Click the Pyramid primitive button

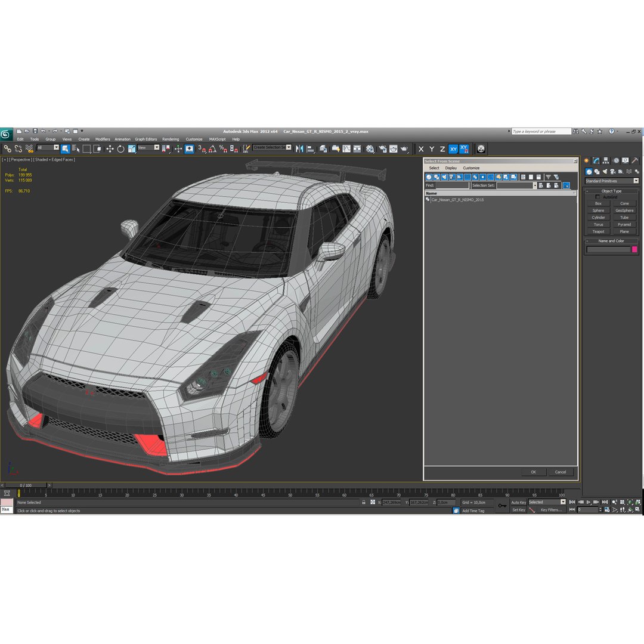point(624,225)
